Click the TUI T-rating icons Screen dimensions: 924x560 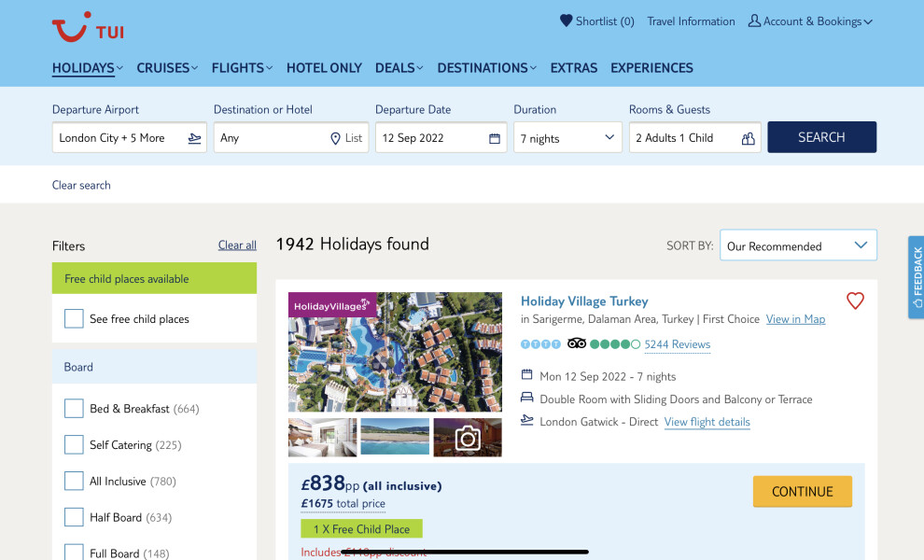tap(540, 344)
